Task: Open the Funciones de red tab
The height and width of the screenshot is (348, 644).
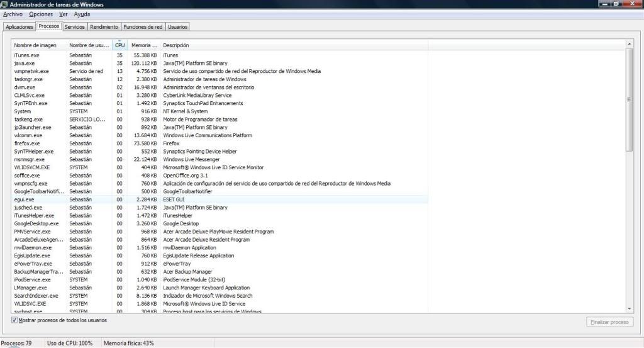Action: coord(143,27)
